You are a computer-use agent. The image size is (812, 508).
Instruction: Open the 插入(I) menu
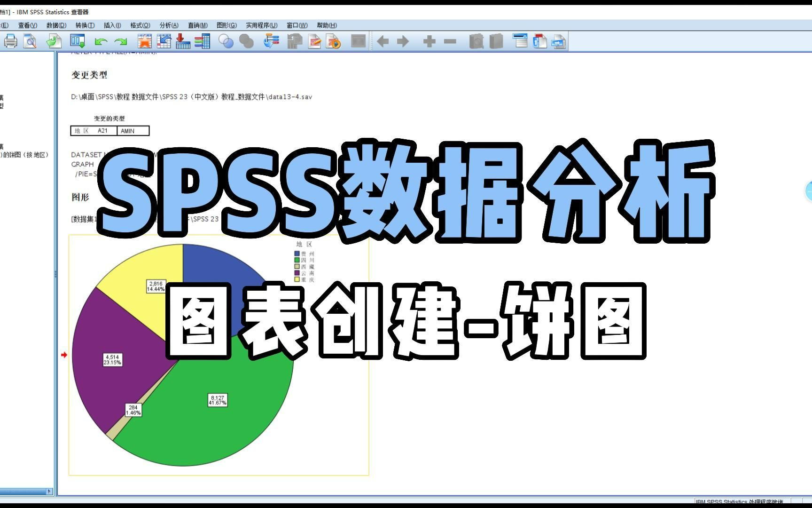(x=112, y=25)
